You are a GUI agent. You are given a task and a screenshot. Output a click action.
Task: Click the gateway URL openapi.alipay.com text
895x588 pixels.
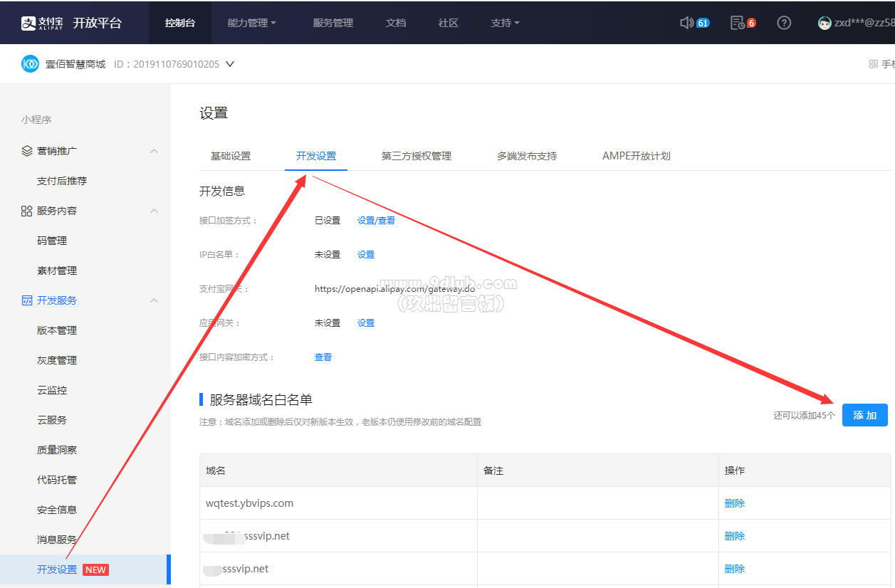[394, 289]
